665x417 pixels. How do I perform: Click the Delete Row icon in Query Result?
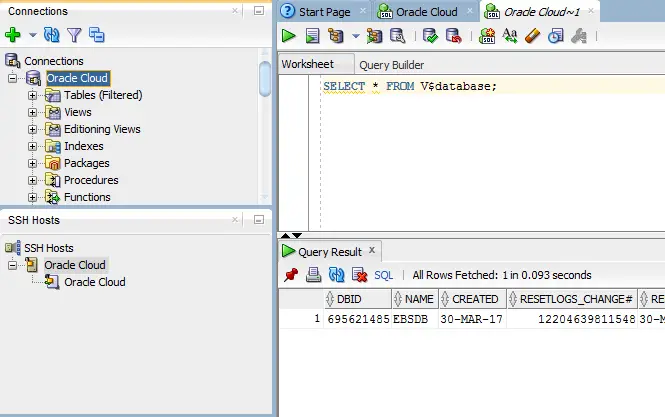360,275
